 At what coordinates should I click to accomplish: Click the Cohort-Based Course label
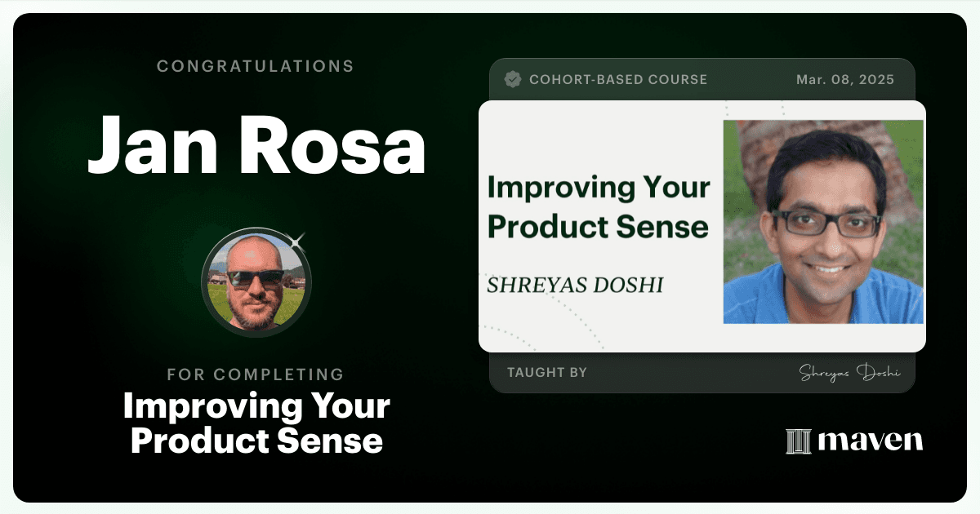pyautogui.click(x=618, y=80)
